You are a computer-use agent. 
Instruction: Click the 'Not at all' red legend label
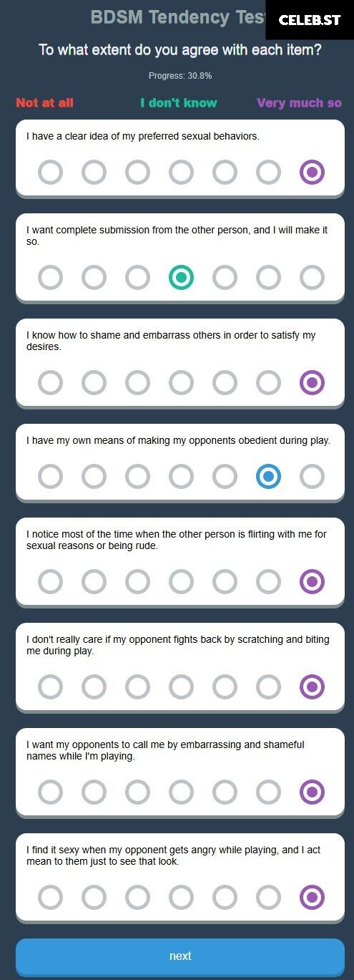pos(44,103)
